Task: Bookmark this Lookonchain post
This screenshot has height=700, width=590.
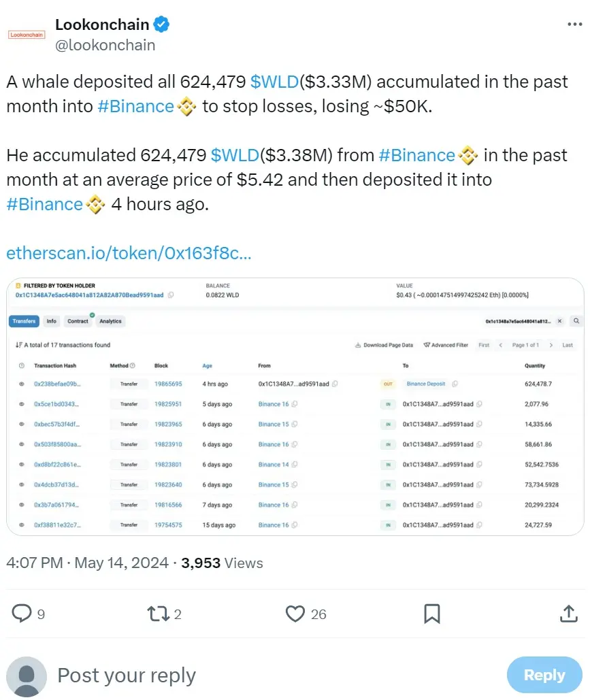Action: click(x=431, y=614)
